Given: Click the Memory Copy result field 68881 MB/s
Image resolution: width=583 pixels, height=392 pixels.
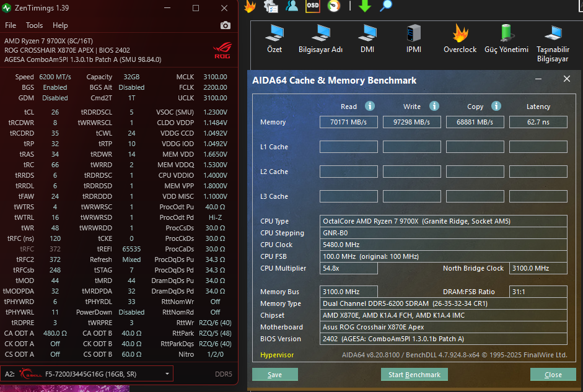Looking at the screenshot, I should pos(475,122).
